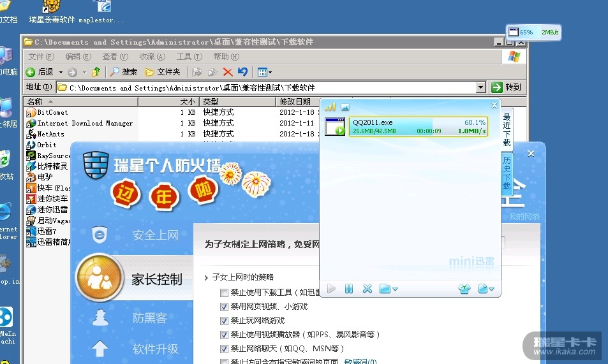Screen dimensions: 608x364
Task: Click QQ2011.exe file icon with play badge
Action: [x=335, y=127]
